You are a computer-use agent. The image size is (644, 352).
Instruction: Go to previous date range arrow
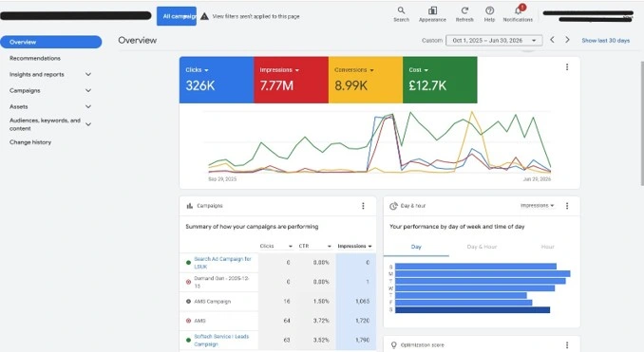tap(552, 40)
